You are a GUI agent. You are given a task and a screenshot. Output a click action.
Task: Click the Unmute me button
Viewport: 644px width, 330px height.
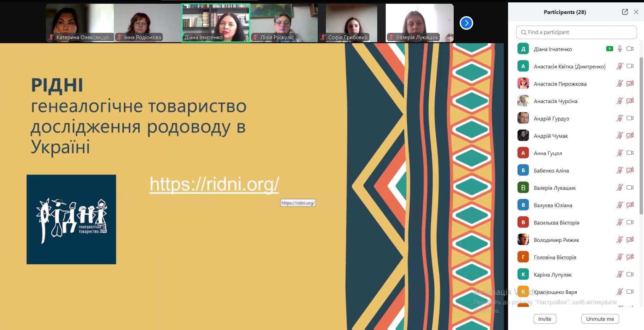pyautogui.click(x=600, y=319)
